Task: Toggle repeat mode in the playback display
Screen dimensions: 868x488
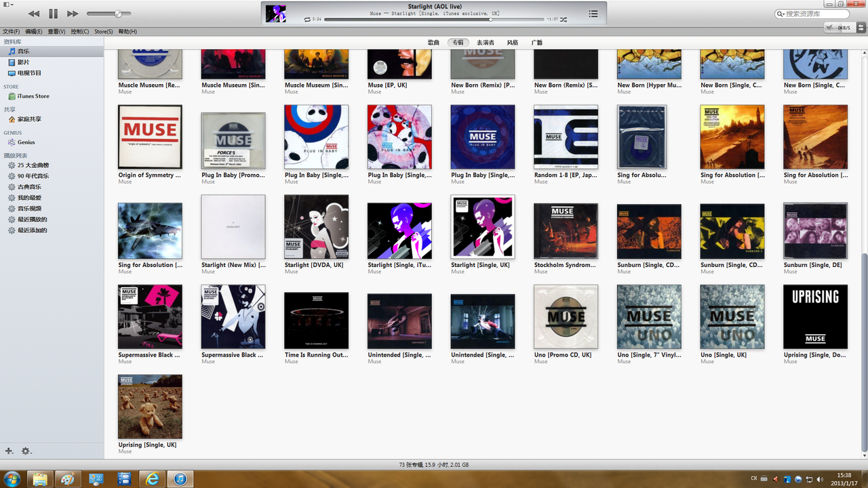Action: pos(308,20)
